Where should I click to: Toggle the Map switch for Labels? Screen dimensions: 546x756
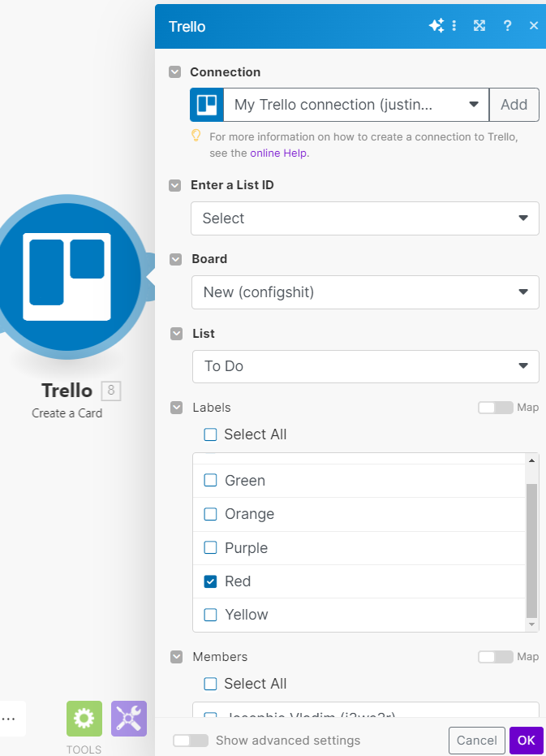[496, 408]
